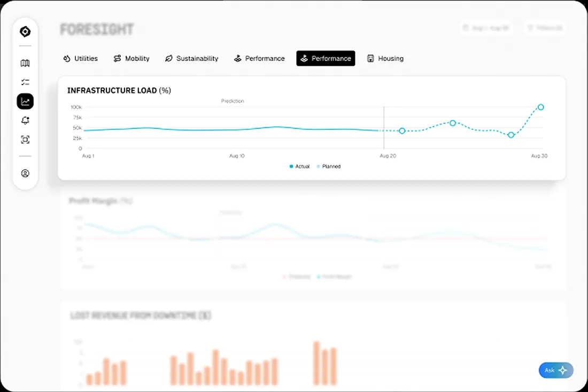Toggle the Actual series in the legend

coord(300,166)
